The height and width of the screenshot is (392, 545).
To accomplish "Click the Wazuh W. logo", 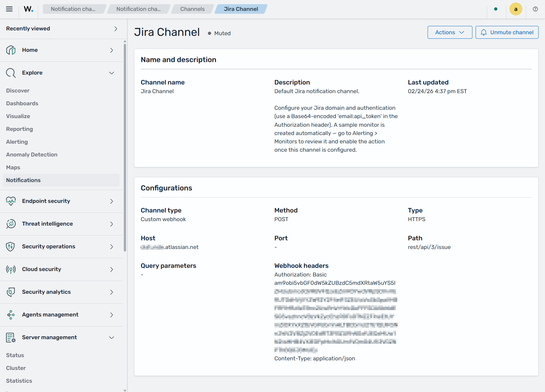I will 28,9.
